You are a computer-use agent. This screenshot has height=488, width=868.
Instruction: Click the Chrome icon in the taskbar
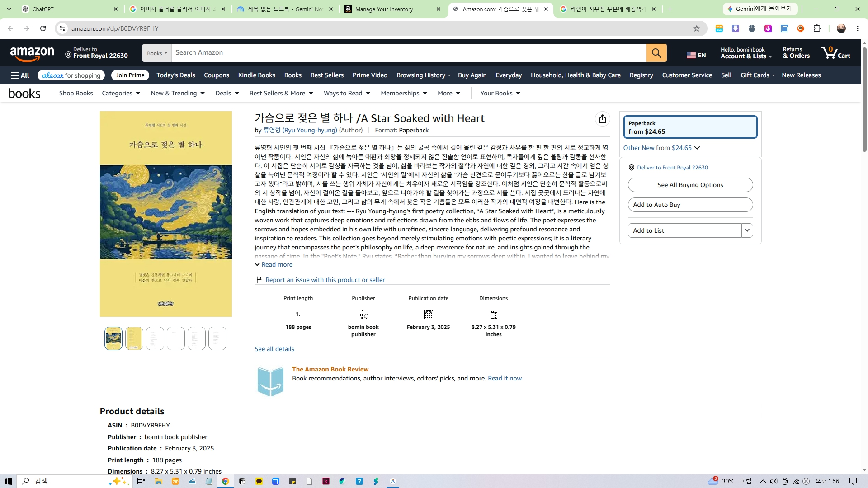(225, 481)
